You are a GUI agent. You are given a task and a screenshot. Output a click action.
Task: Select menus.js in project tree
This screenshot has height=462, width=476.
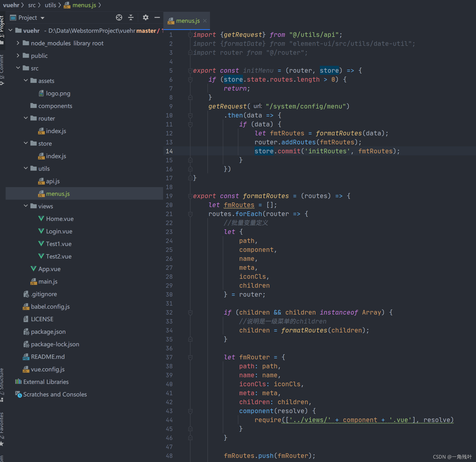pos(84,194)
